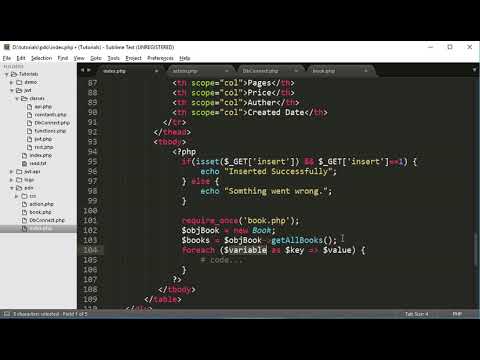480x360 pixels.
Task: Collapse the Tutorials root folder arrow
Action: [x=6, y=74]
